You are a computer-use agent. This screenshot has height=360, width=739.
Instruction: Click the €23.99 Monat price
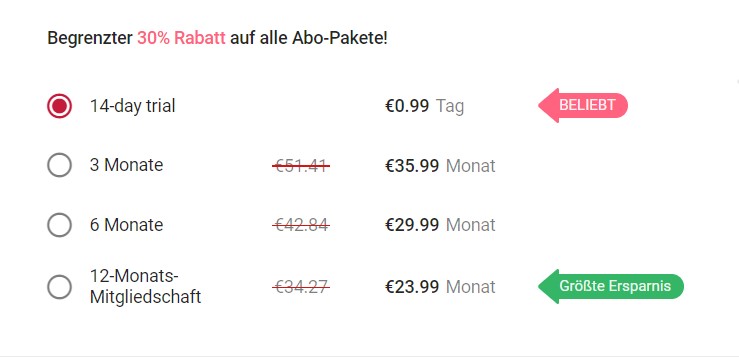(x=440, y=286)
